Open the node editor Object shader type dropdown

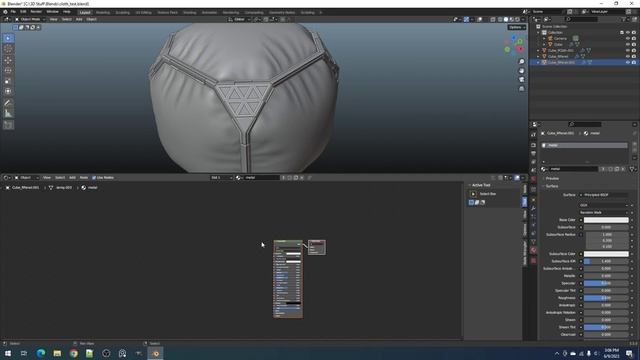click(26, 178)
